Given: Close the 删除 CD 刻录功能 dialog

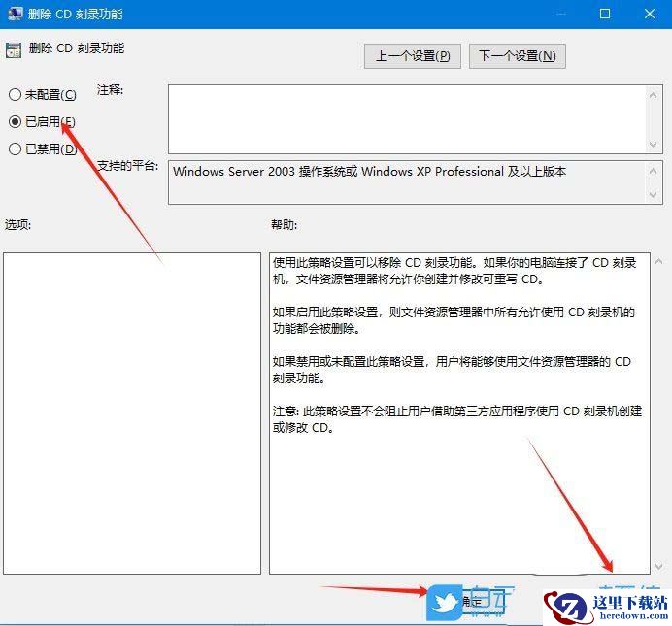Looking at the screenshot, I should 650,15.
